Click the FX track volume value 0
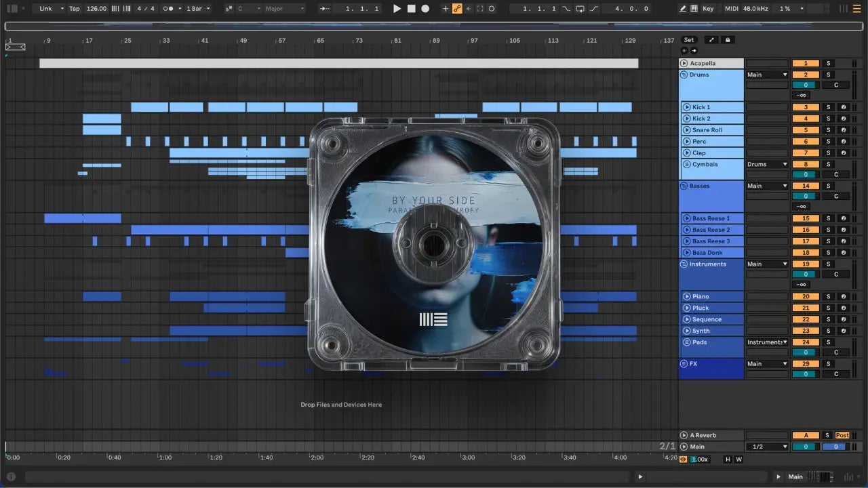 click(806, 374)
